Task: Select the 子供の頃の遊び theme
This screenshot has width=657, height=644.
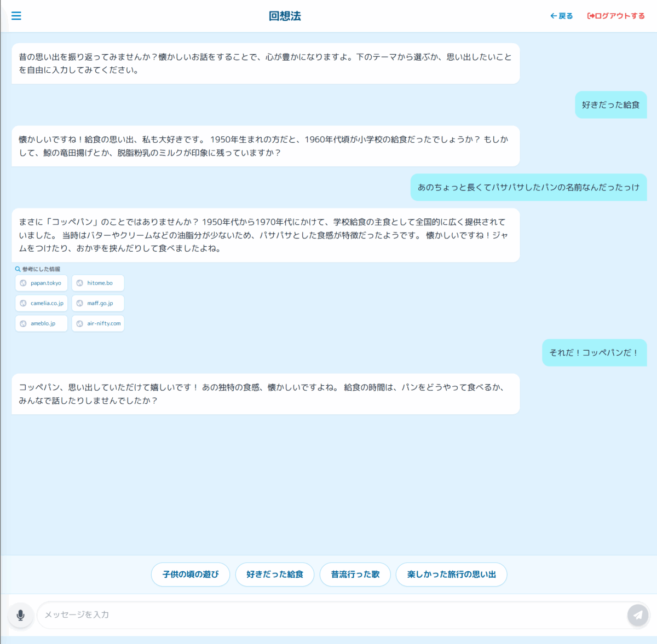Action: point(190,575)
